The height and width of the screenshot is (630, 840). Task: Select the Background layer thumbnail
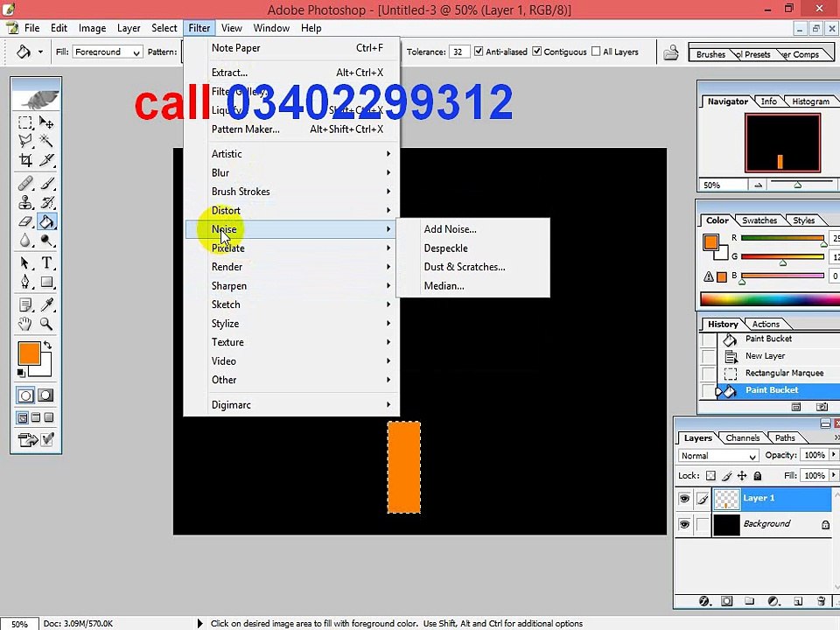726,524
